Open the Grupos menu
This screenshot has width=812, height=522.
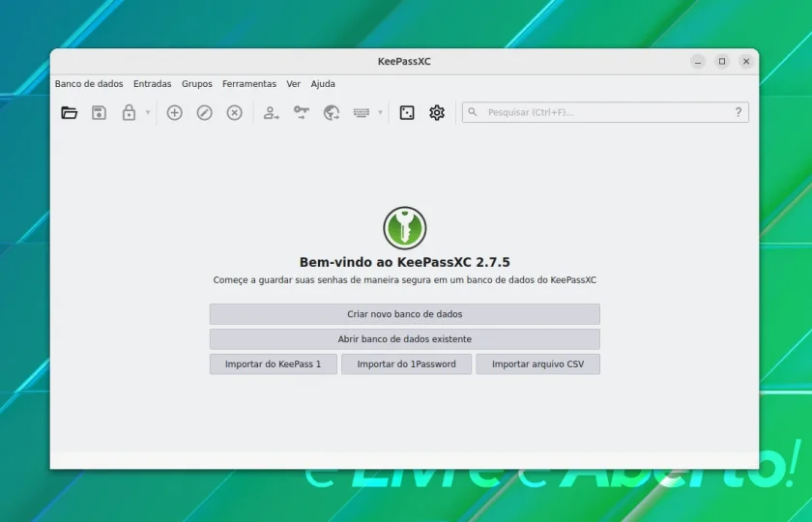click(x=197, y=84)
